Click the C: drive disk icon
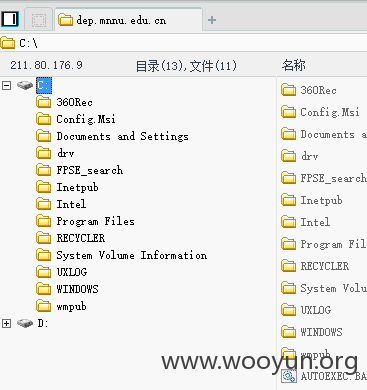This screenshot has height=390, width=367. 25,85
